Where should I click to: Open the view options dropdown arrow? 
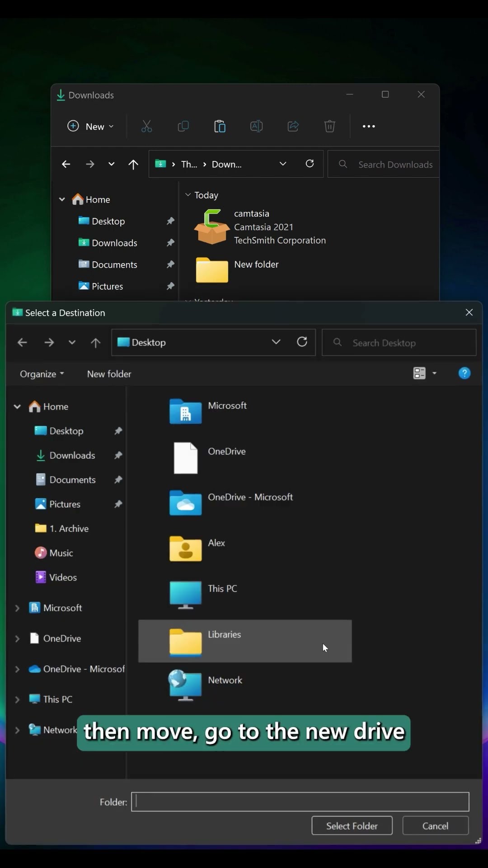coord(434,373)
